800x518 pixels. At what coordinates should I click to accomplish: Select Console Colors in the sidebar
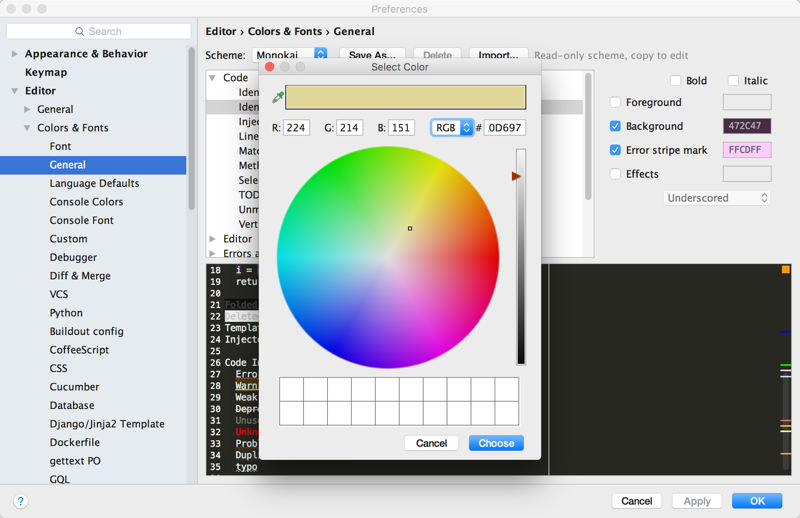tap(86, 202)
